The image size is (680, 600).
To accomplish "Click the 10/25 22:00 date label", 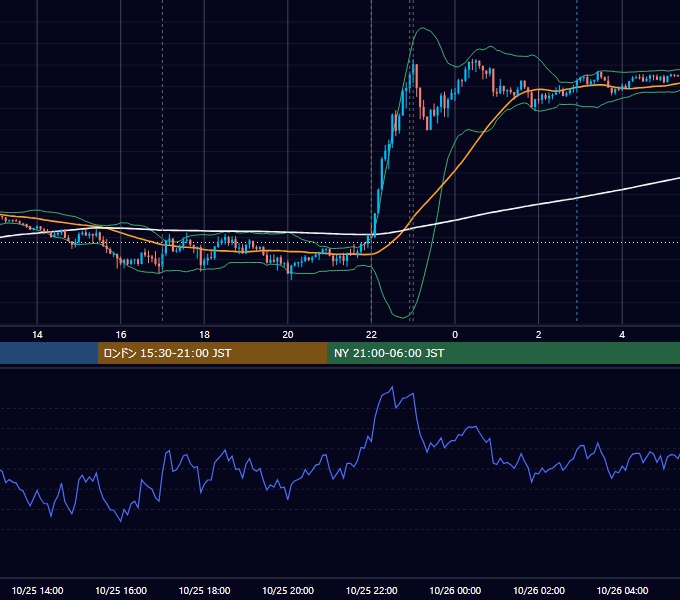I will pos(372,590).
